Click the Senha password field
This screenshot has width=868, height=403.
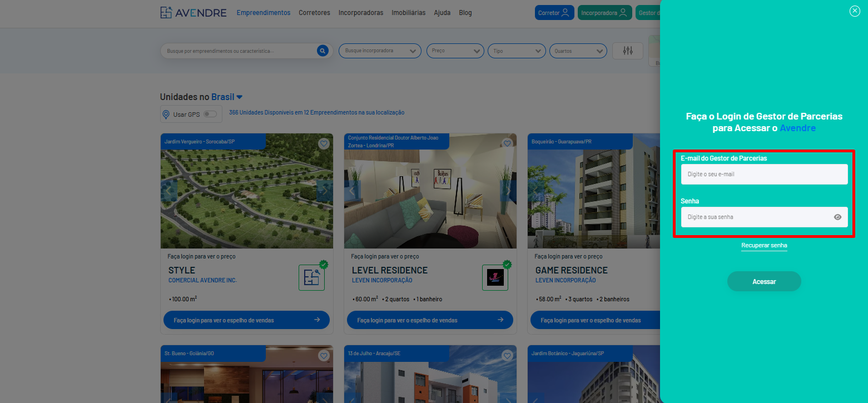(764, 217)
